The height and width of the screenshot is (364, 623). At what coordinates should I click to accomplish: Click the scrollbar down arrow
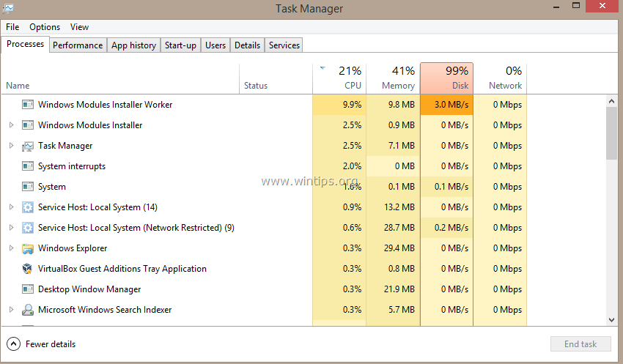611,320
